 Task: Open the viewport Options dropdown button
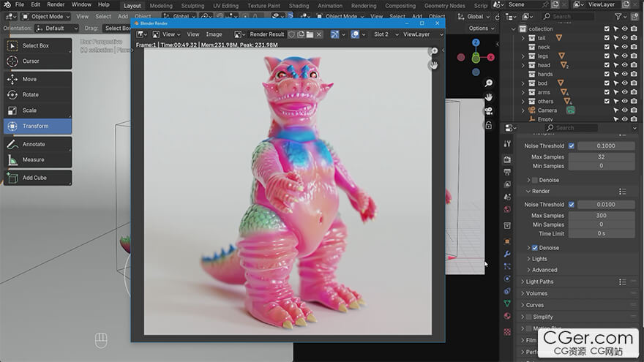point(481,29)
